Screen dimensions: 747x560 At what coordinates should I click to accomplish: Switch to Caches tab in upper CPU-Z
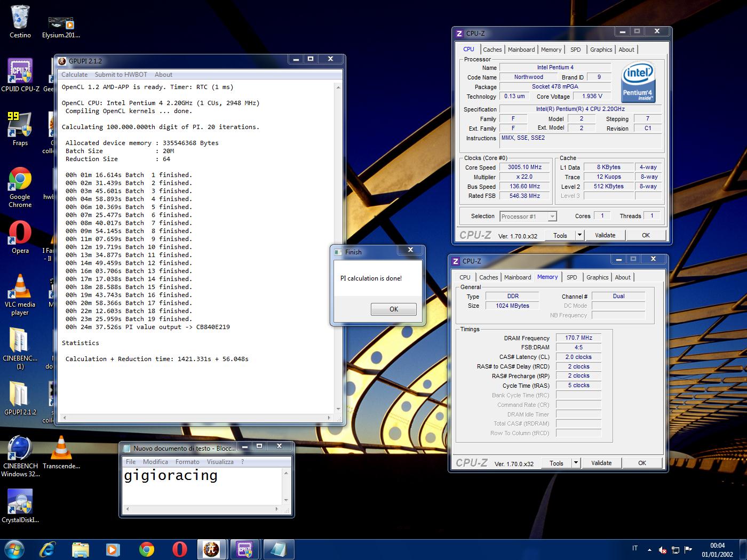492,50
